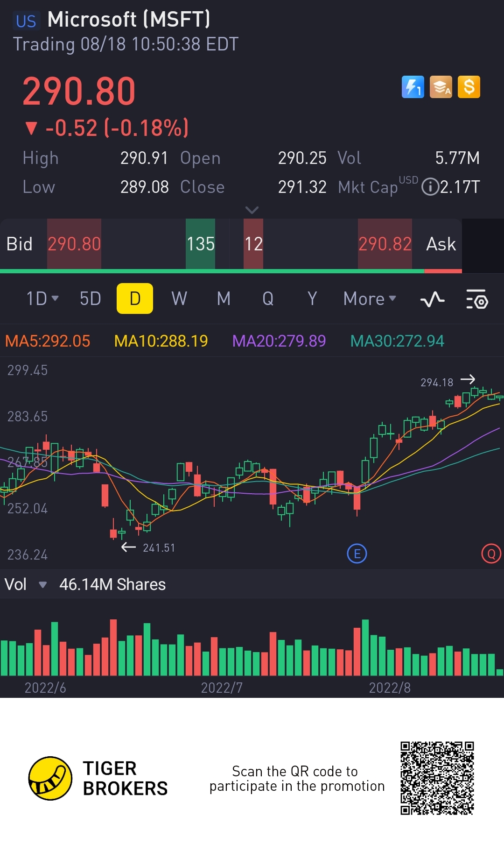
Task: Tap the 299.45 price axis label
Action: pyautogui.click(x=28, y=370)
